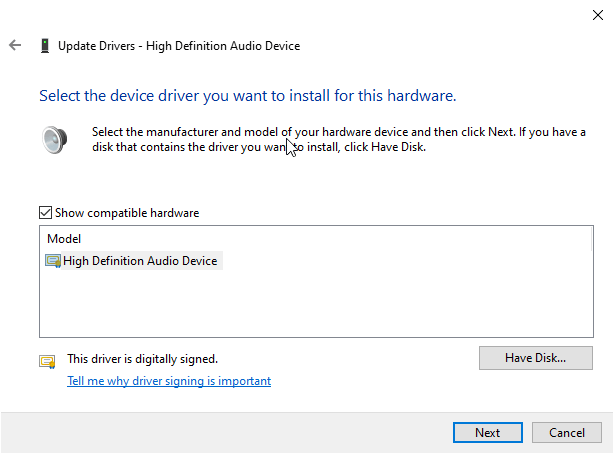Viewport: 614px width, 454px height.
Task: Click the This driver is digitally signed text
Action: 142,358
